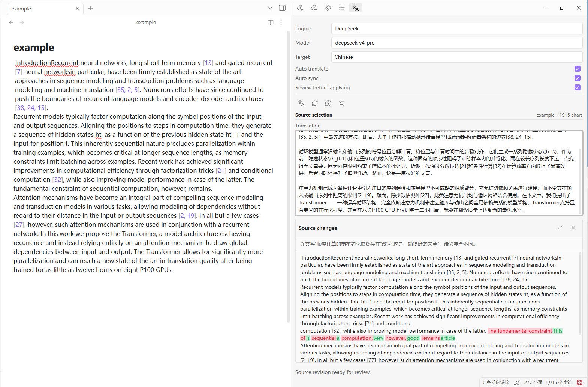Uncheck Review before applying checkbox
588x387 pixels.
click(x=578, y=87)
